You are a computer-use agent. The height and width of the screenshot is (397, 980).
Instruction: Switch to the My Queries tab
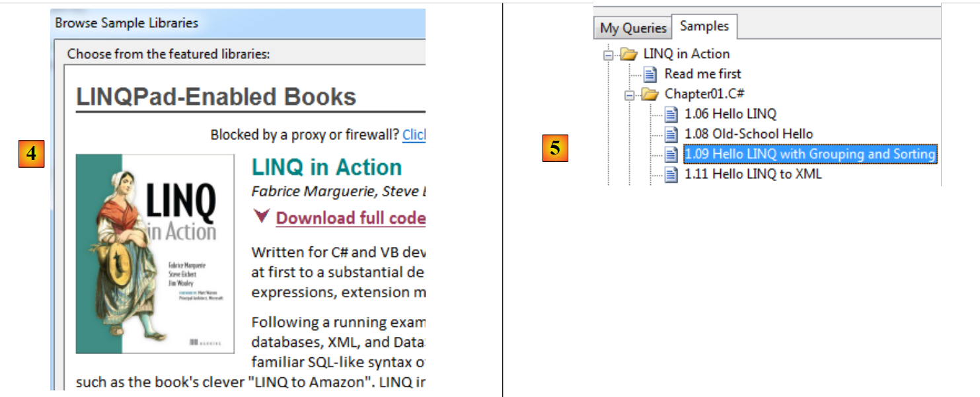[633, 28]
